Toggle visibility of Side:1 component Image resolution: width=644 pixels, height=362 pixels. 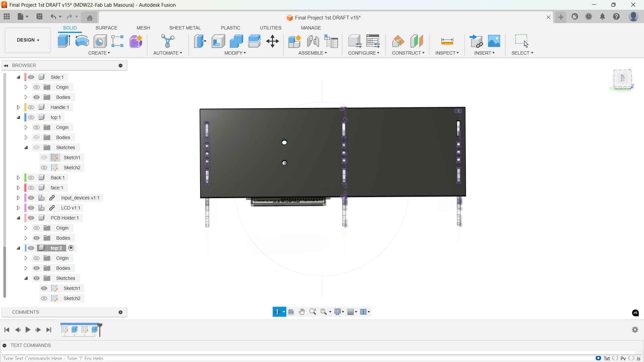pyautogui.click(x=31, y=77)
